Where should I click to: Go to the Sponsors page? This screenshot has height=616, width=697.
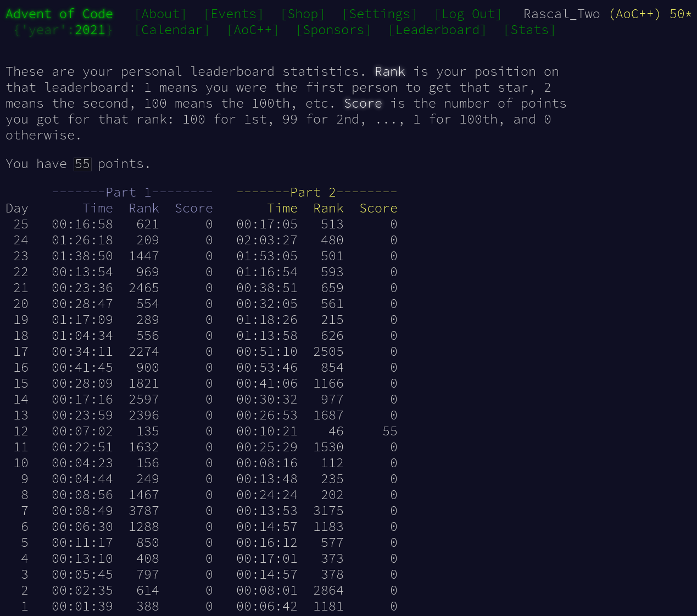333,30
